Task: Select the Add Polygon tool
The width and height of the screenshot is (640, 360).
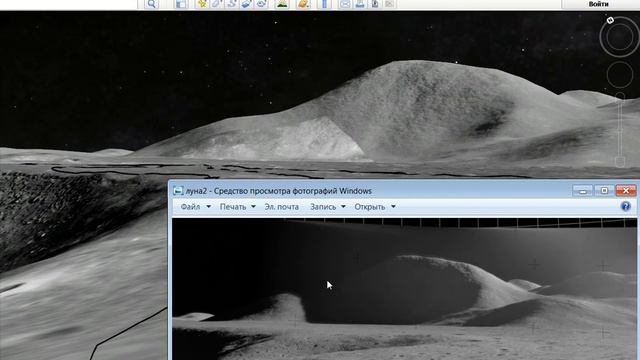Action: [x=216, y=4]
